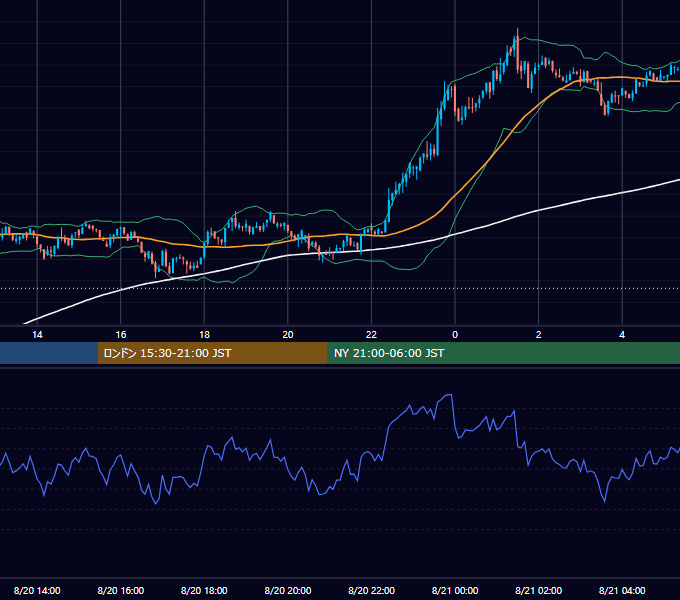Click the 22 hour axis label

point(371,335)
